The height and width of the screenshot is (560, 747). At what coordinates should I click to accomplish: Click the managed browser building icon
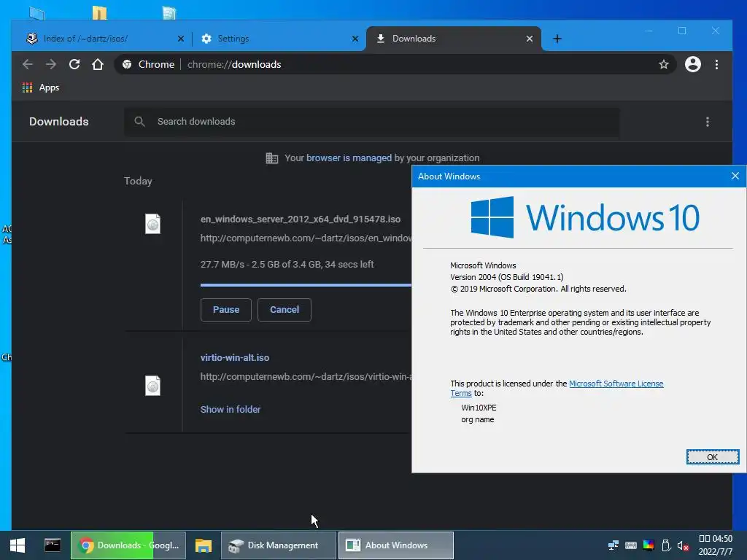(271, 158)
